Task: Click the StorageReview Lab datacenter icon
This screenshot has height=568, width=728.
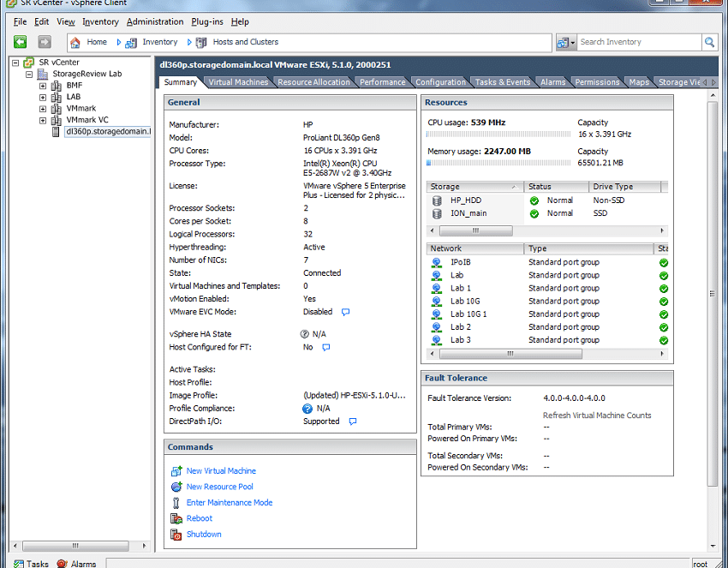Action: point(43,74)
